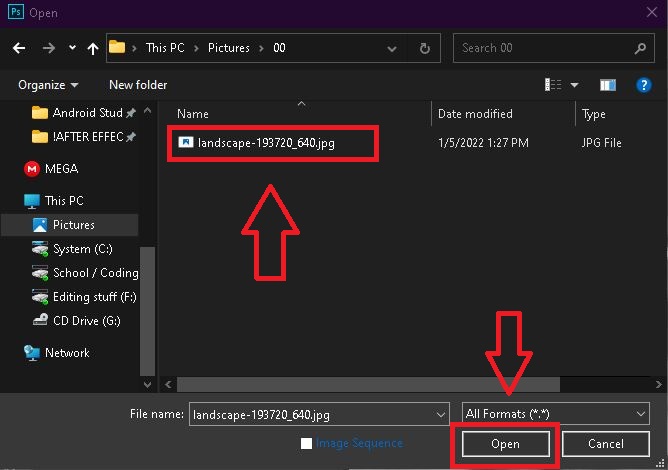This screenshot has width=668, height=470.
Task: Sort files by Name column header
Action: point(193,114)
